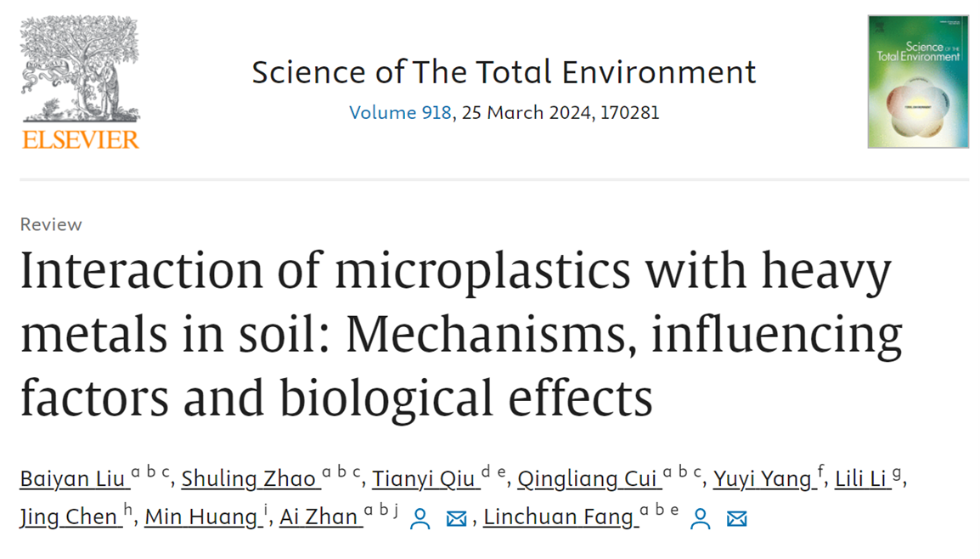The image size is (980, 559).
Task: Select author Shuling Zhao
Action: 248,479
